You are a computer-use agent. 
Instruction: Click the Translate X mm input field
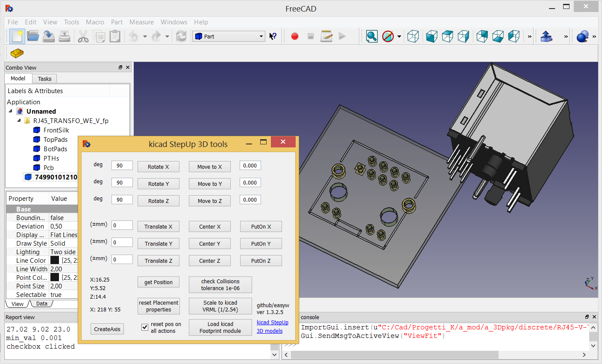coord(122,225)
